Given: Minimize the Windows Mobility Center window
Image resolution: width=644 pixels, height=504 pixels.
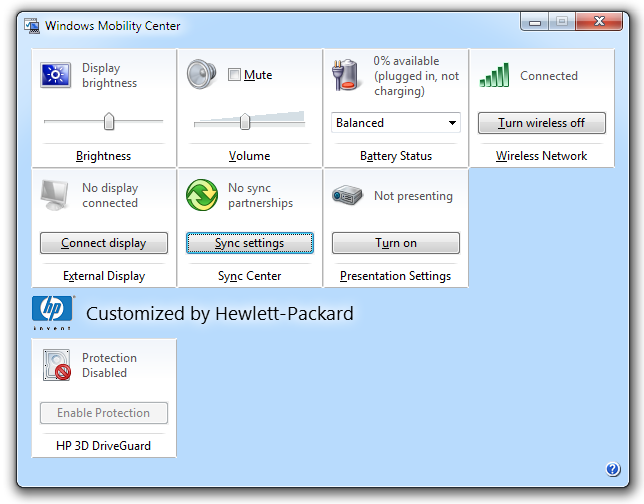Looking at the screenshot, I should tap(534, 22).
